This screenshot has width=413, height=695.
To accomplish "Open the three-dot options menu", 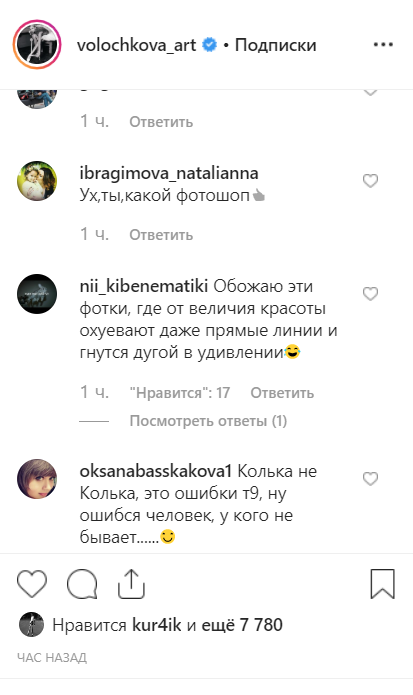I will [x=383, y=45].
